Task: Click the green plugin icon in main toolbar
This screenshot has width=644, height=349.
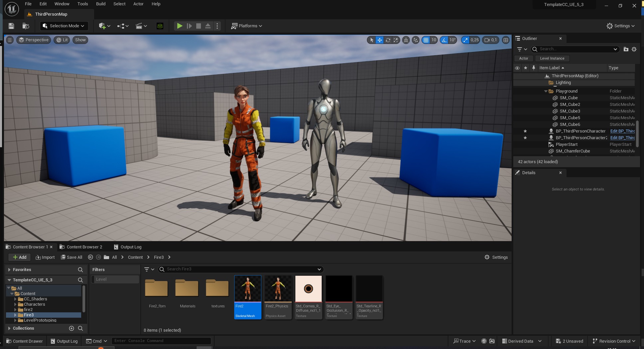Action: pos(160,26)
